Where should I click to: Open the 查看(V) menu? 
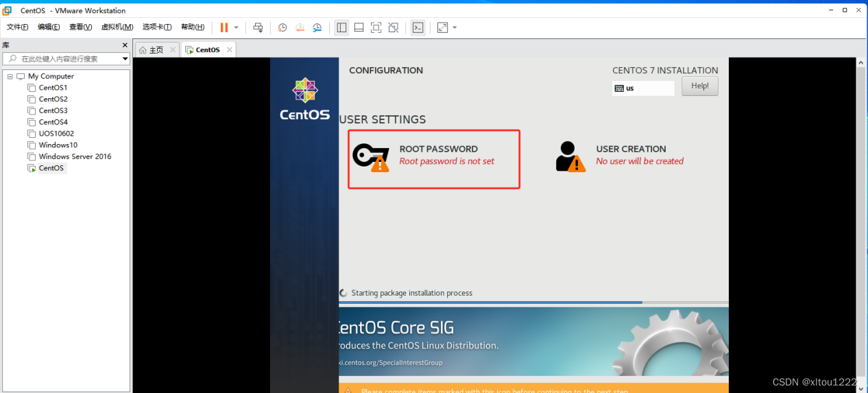tap(80, 27)
